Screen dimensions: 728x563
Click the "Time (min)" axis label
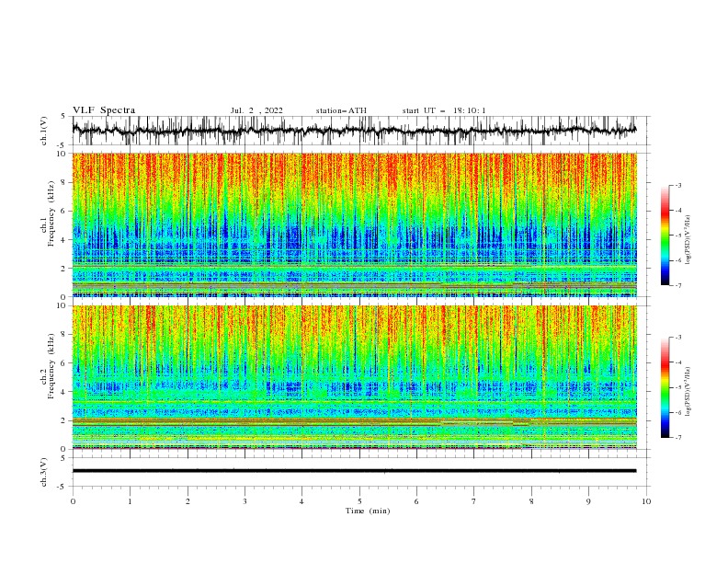[x=368, y=511]
